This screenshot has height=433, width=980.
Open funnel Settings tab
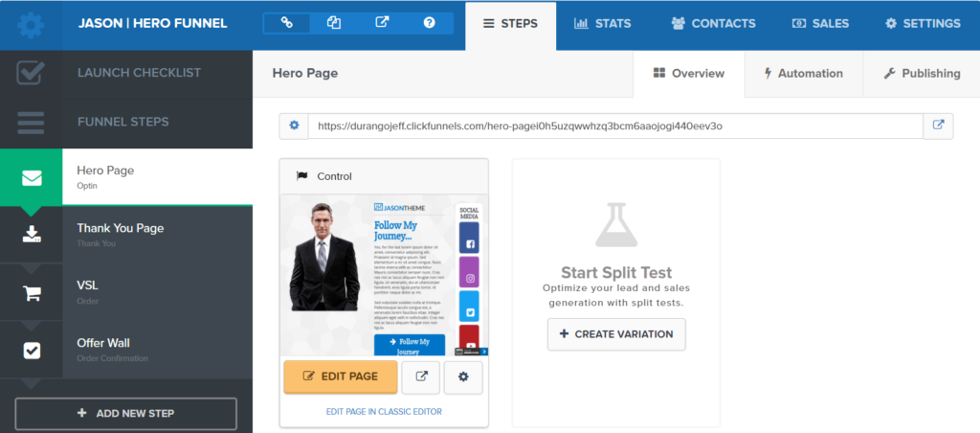point(924,24)
